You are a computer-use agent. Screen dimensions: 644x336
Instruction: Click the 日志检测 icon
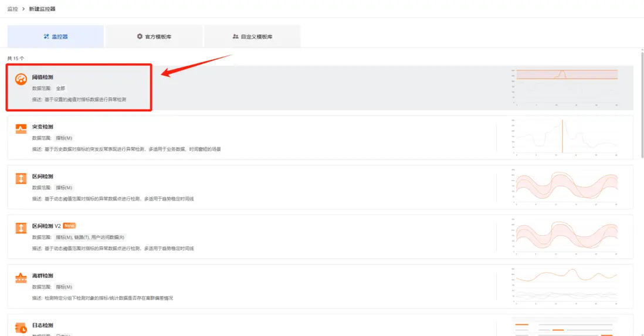tap(21, 328)
